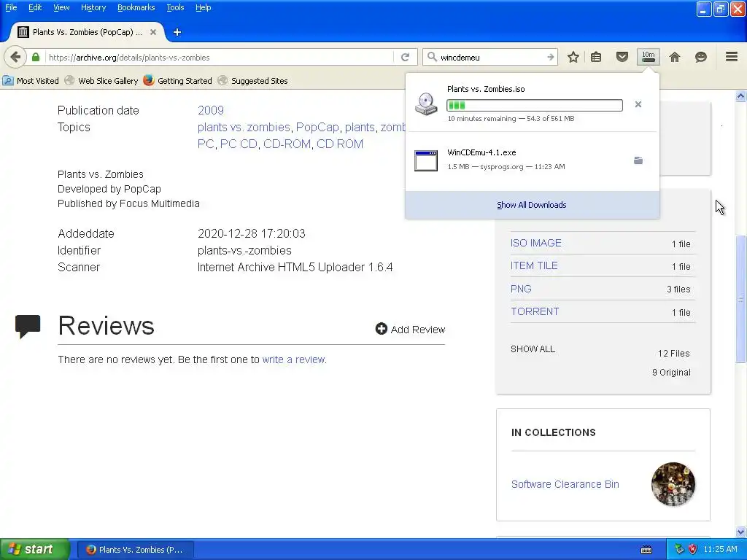Screen dimensions: 747x560
Task: Open the Bookmarks menu
Action: [136, 7]
